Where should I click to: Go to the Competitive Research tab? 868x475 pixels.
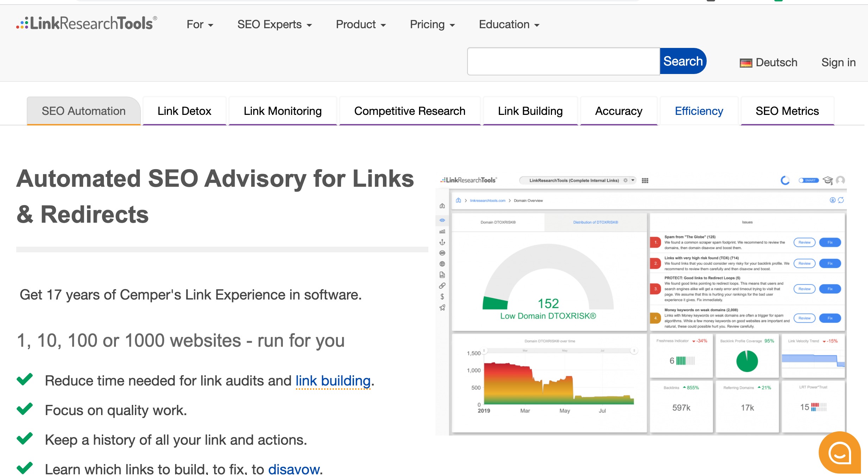410,111
